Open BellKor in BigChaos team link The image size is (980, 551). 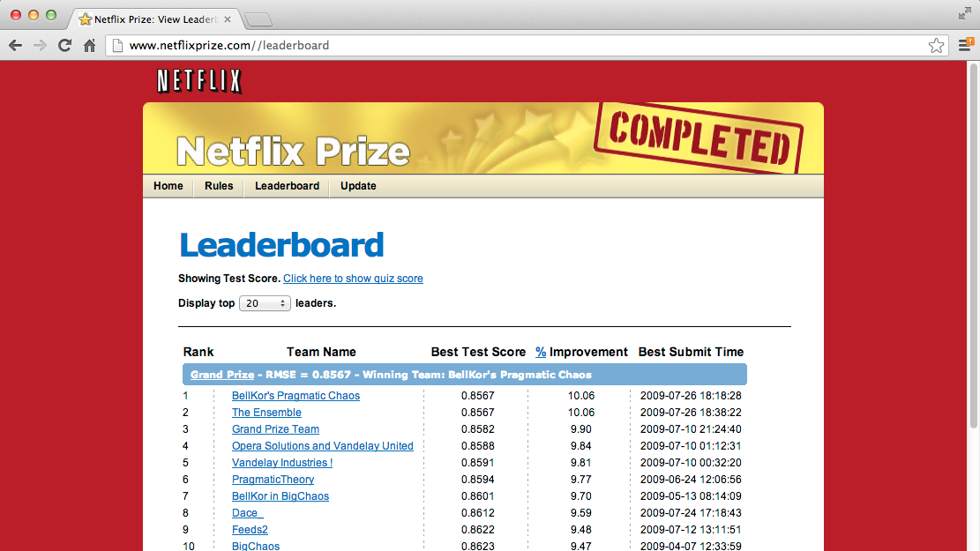[280, 496]
